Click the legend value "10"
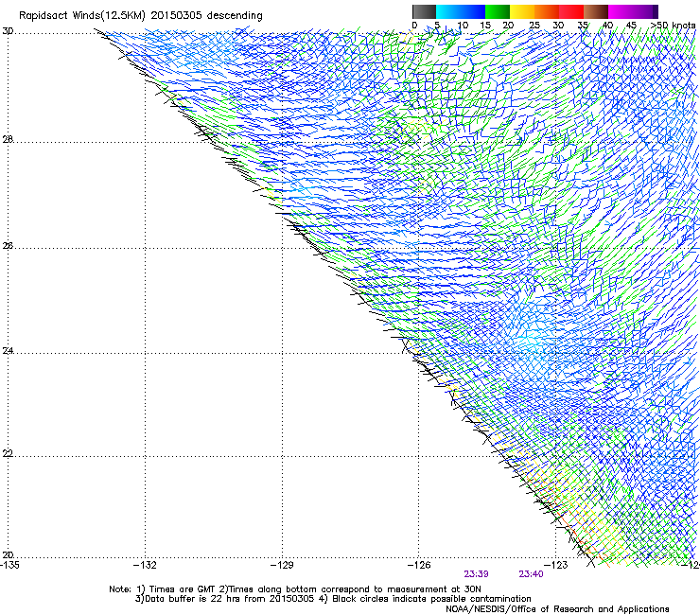Viewport: 700px width, 615px height. coord(463,26)
